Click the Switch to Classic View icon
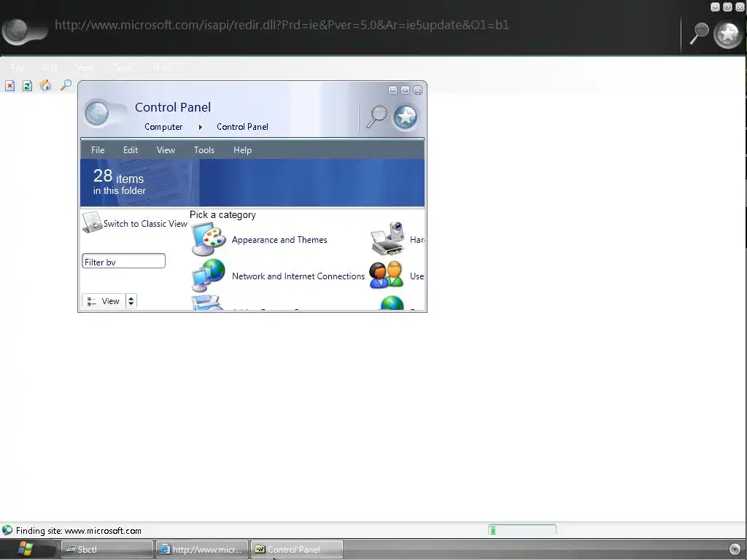 pos(92,222)
